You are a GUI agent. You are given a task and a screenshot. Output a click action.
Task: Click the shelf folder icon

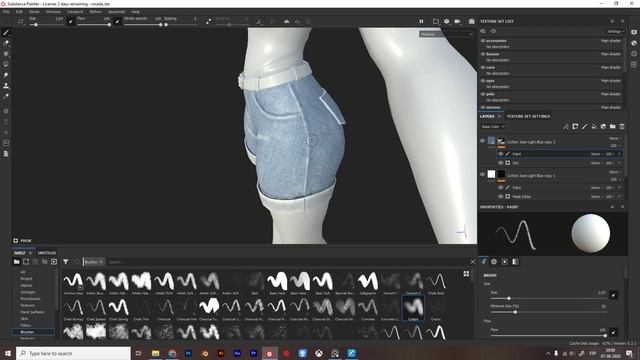16,262
